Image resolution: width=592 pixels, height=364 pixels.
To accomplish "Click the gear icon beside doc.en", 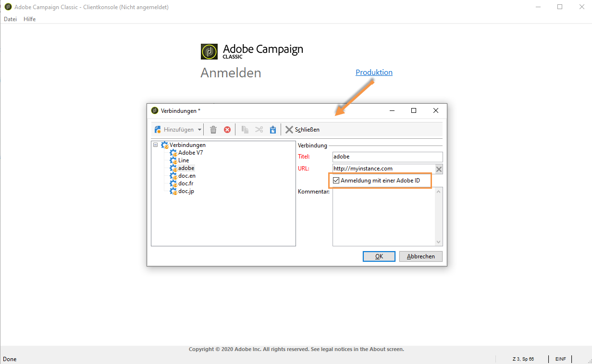I will [x=174, y=176].
